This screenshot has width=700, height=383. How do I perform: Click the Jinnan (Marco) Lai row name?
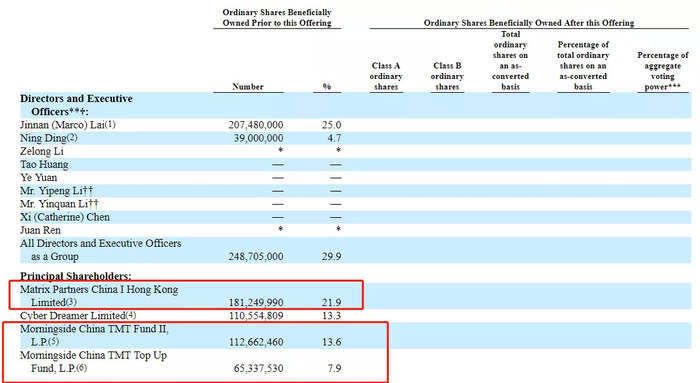[68, 125]
